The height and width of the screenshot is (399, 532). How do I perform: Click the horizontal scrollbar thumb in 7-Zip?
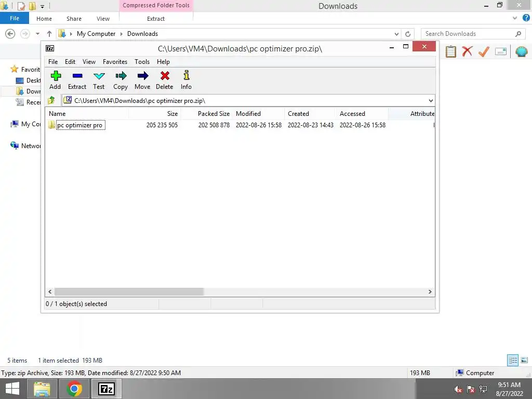(129, 291)
